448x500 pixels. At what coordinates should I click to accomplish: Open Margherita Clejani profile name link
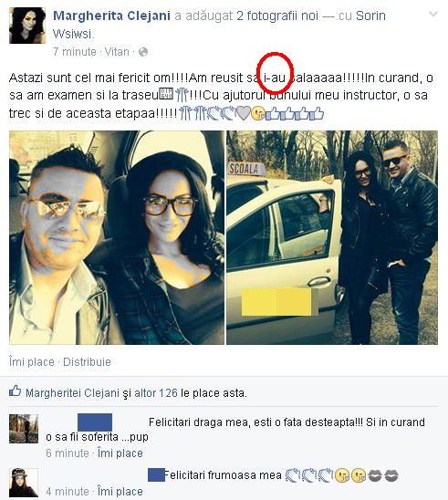click(x=111, y=16)
